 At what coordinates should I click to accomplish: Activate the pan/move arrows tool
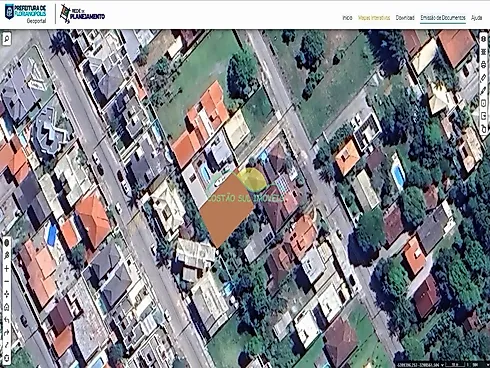[7, 294]
